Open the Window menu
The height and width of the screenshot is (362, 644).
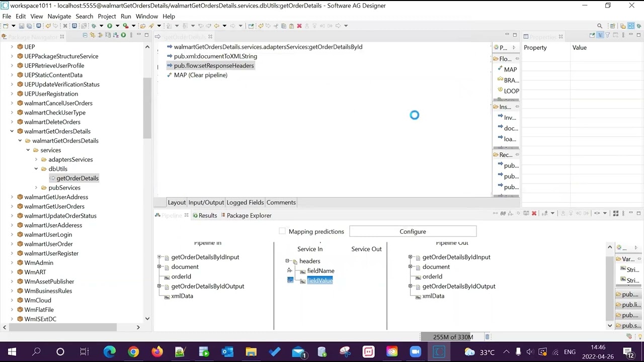146,16
